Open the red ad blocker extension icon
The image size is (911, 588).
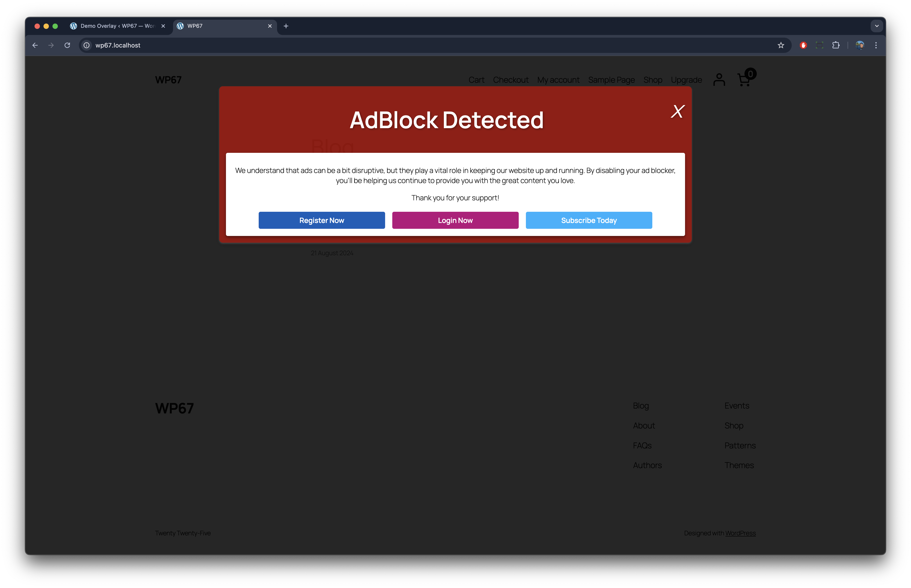803,45
